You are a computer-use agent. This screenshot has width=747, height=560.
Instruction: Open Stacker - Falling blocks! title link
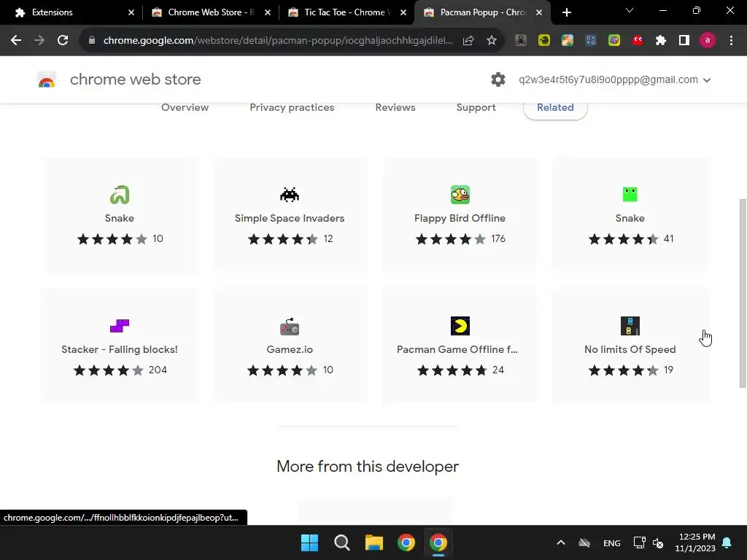(120, 349)
